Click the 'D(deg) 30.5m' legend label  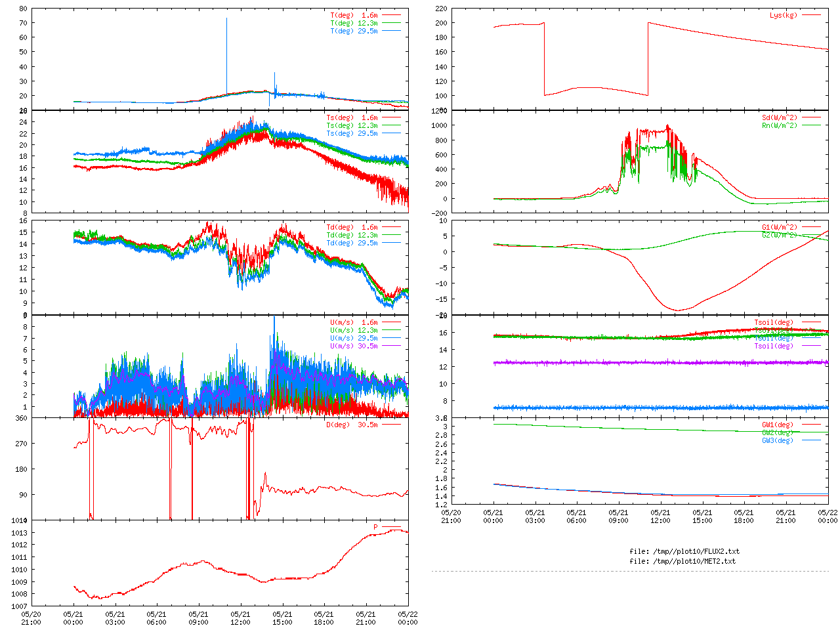tap(352, 425)
